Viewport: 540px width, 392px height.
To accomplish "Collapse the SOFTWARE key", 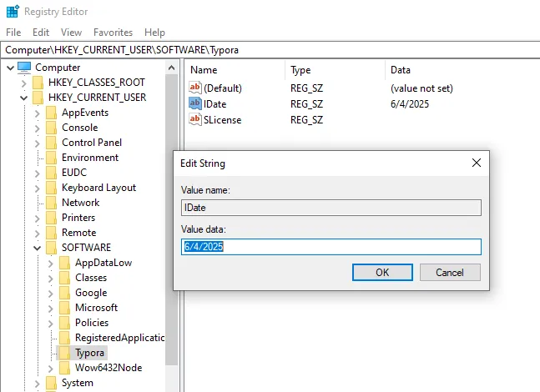I will click(38, 248).
